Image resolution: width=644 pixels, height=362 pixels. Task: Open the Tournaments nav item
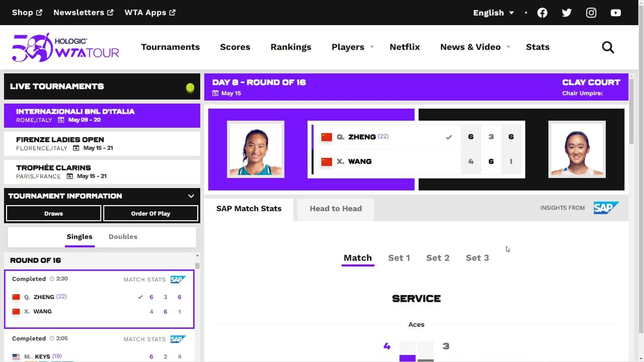(x=171, y=47)
